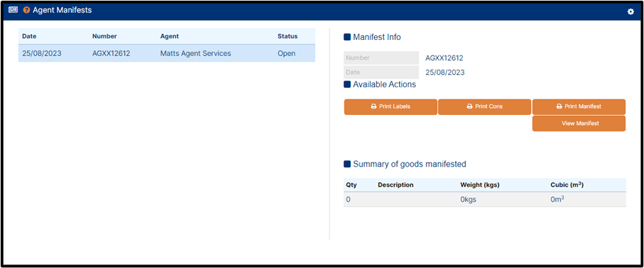Click the Open status cell
The width and height of the screenshot is (644, 268).
pyautogui.click(x=286, y=53)
